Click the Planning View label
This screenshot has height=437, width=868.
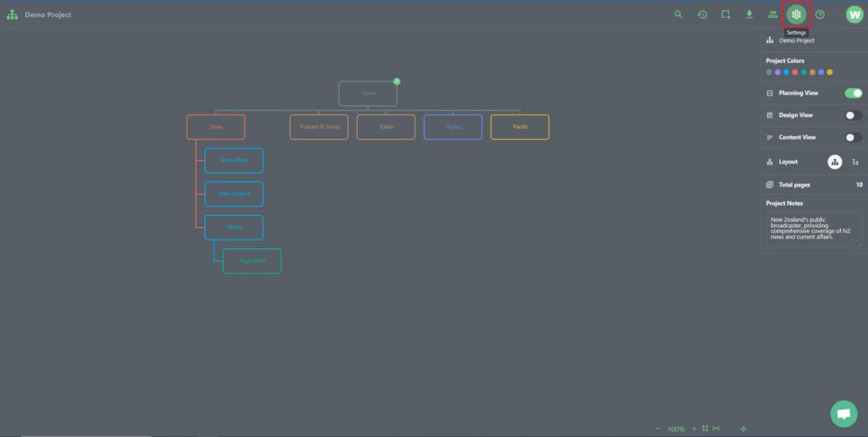point(798,93)
